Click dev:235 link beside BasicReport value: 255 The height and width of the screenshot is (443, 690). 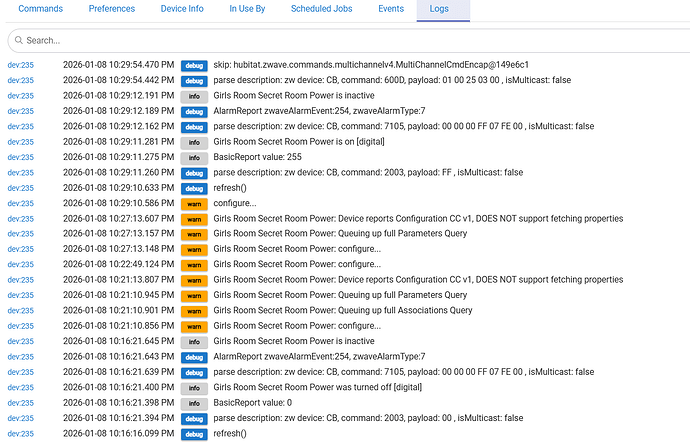(x=20, y=157)
